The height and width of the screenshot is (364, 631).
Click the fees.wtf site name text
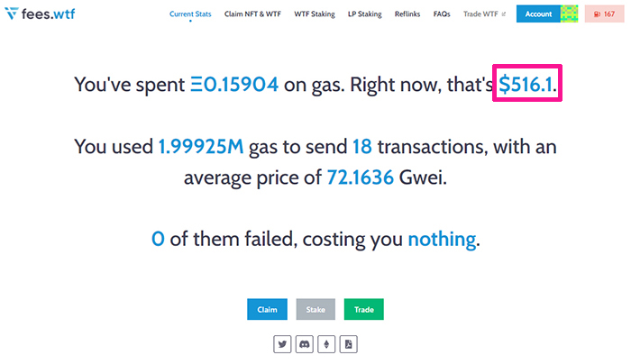pyautogui.click(x=49, y=14)
